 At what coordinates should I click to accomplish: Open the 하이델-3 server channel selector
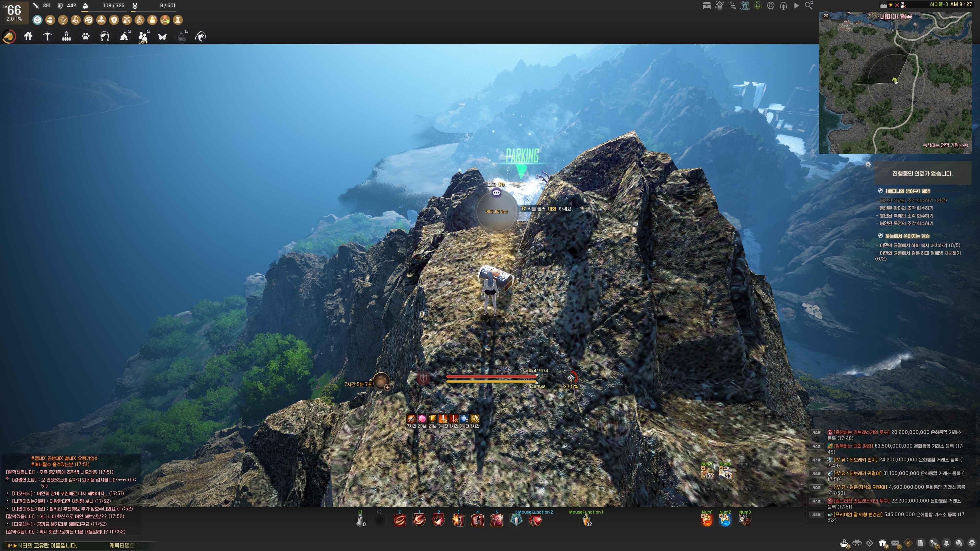click(939, 5)
